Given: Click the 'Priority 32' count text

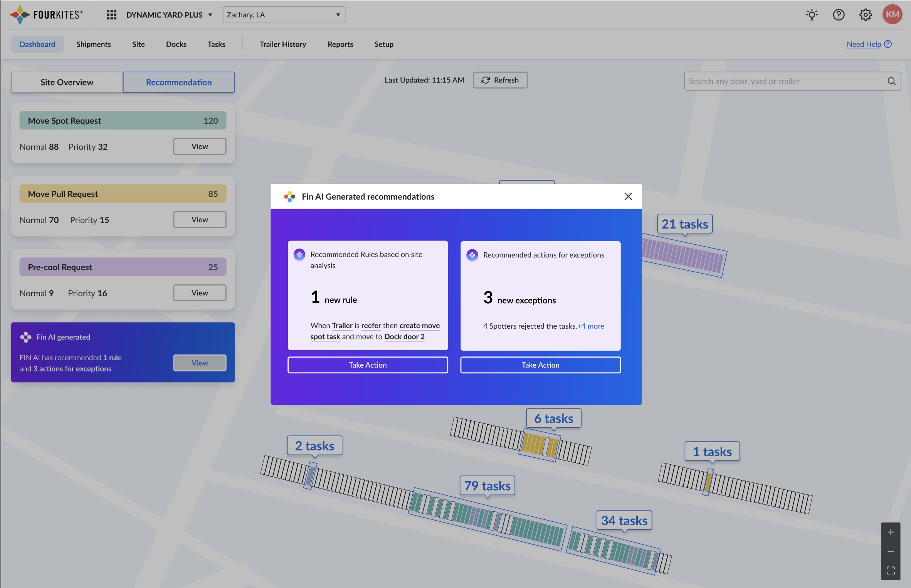Looking at the screenshot, I should (x=88, y=147).
